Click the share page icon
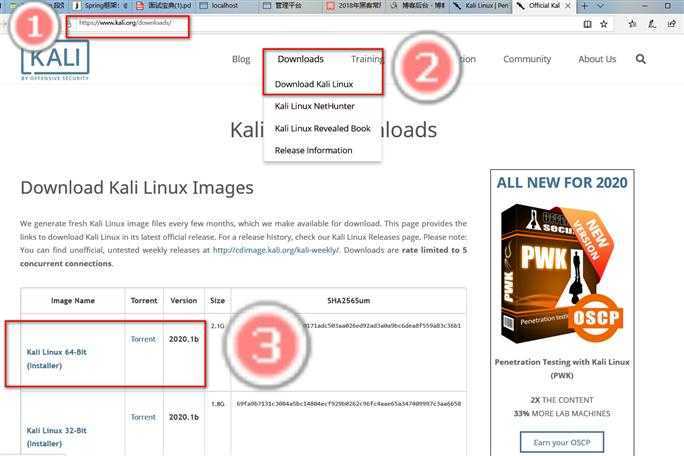684x456 pixels. tap(672, 24)
